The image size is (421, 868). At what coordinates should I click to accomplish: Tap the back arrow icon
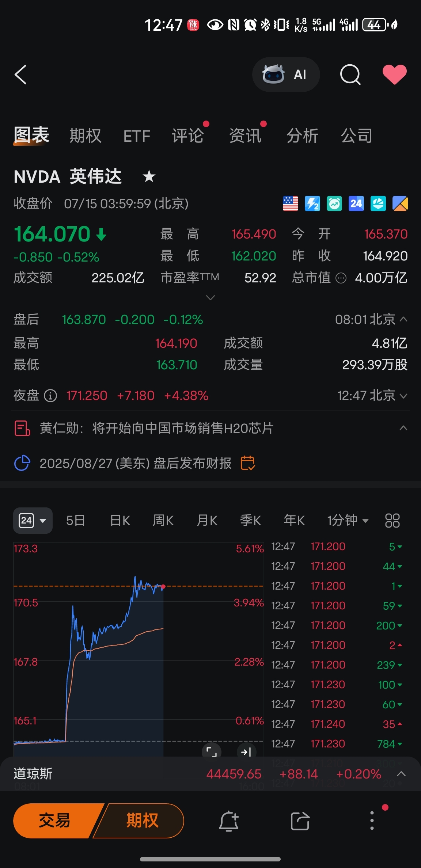(20, 75)
